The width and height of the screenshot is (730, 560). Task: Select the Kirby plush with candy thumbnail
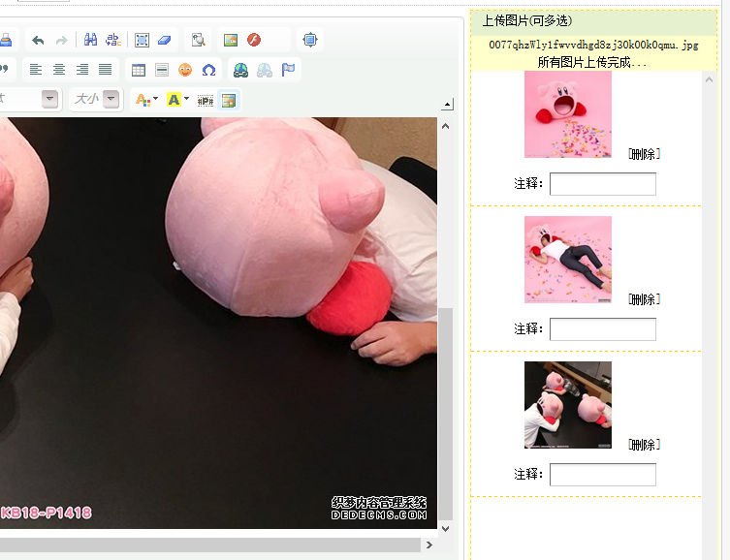[x=568, y=114]
